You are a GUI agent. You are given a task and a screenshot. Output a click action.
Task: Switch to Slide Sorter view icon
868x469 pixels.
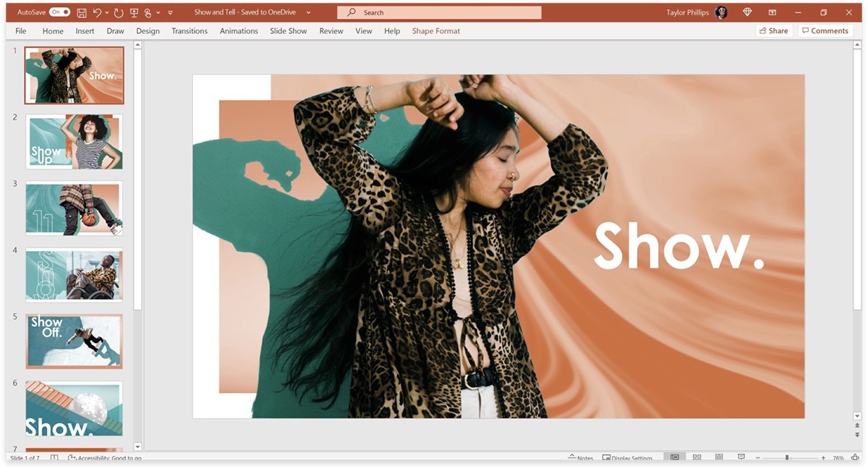[x=697, y=458]
